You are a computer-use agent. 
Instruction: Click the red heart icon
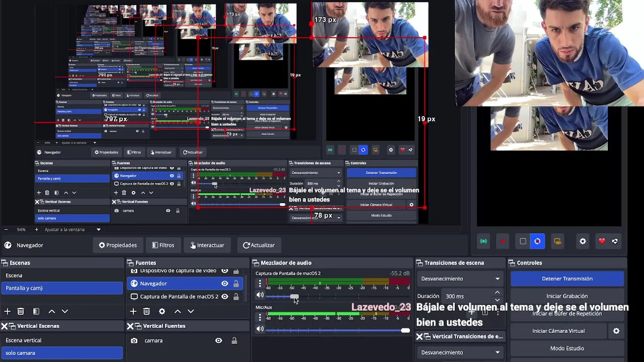pos(602,241)
